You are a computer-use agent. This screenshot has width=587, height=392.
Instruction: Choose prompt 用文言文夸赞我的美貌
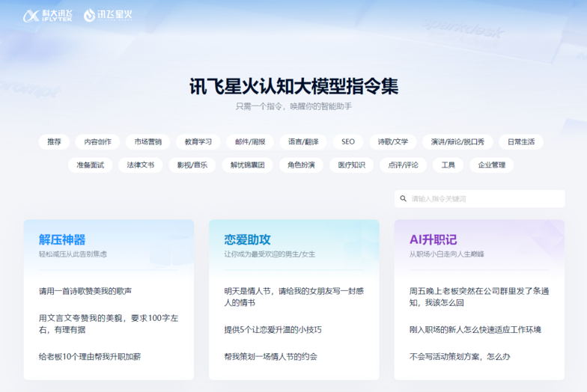109,324
